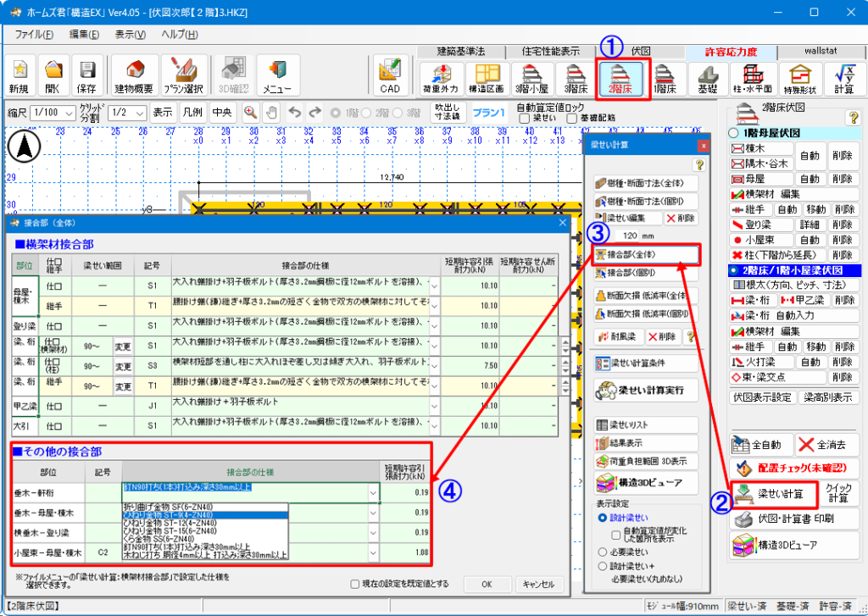Select the zoom magnifier tool

click(250, 112)
